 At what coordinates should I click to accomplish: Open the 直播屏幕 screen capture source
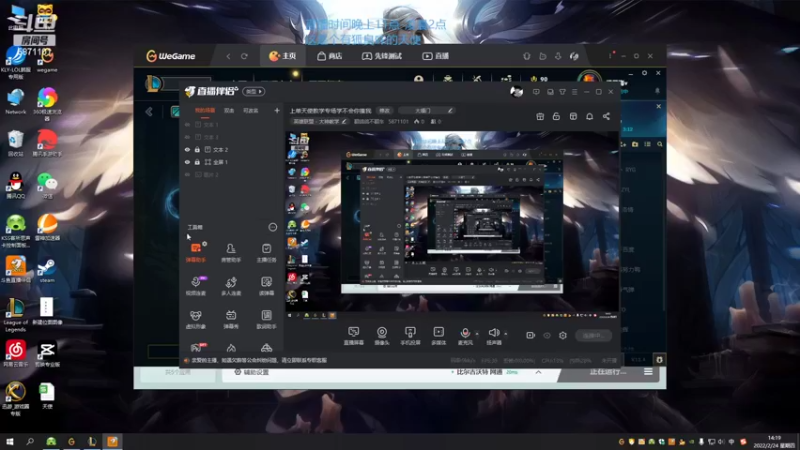(x=353, y=336)
